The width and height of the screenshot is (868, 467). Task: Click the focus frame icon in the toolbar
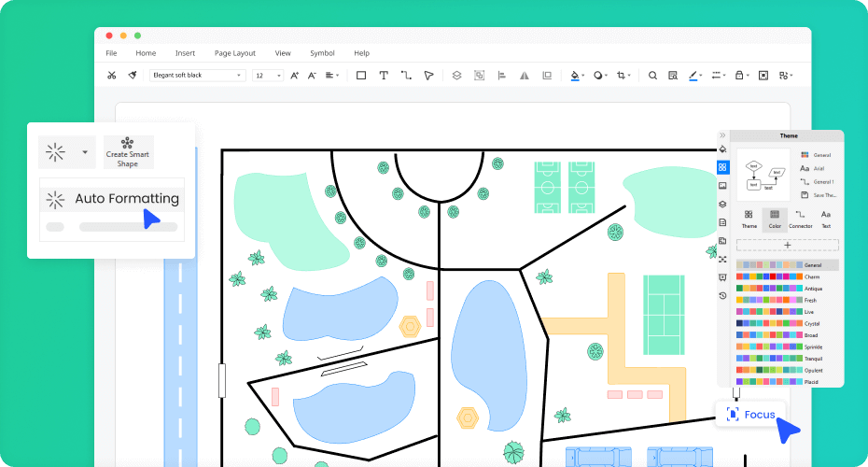point(763,76)
